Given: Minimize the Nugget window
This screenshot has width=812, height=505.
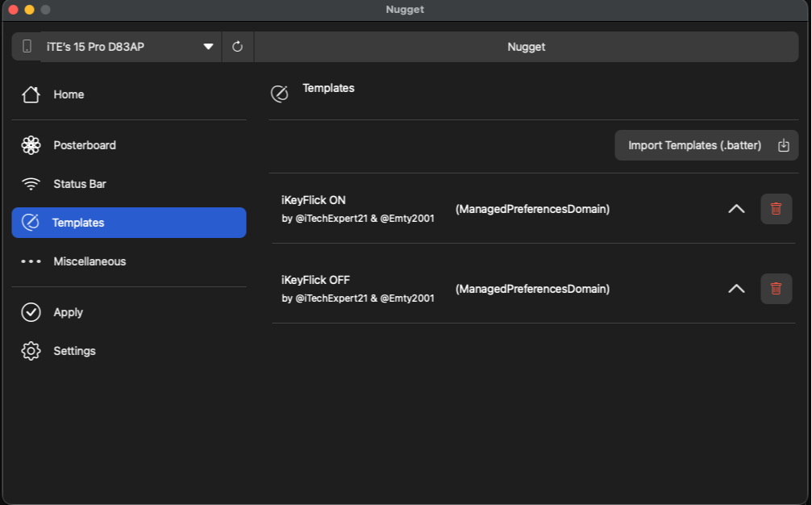Looking at the screenshot, I should (x=30, y=10).
